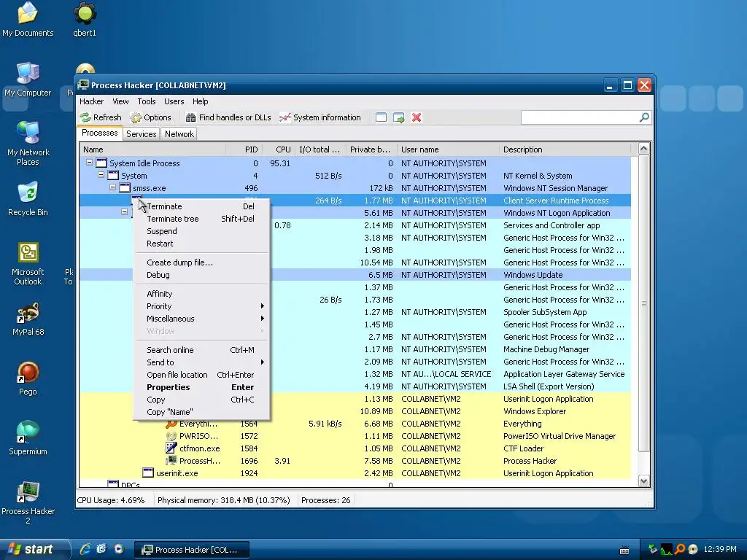Open the Tools menu
The height and width of the screenshot is (560, 747).
click(x=147, y=101)
